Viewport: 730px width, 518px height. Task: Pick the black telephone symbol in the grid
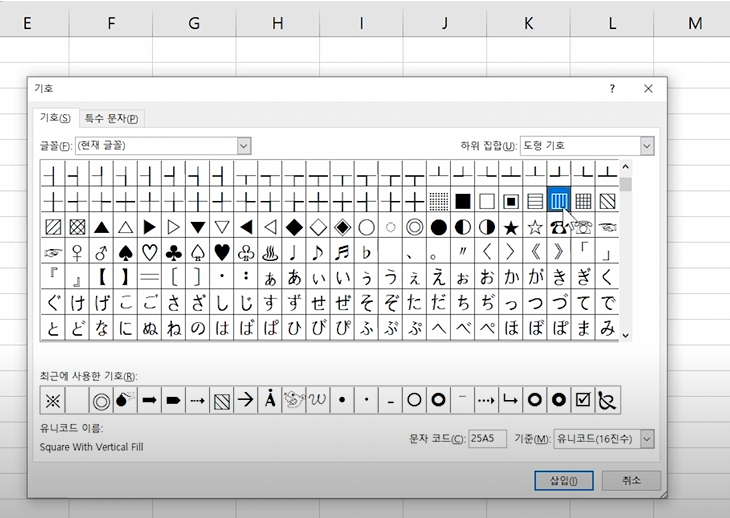[559, 228]
